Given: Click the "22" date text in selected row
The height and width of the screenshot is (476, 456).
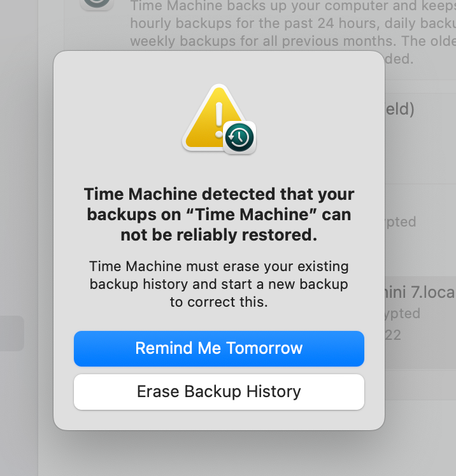Looking at the screenshot, I should coord(392,335).
